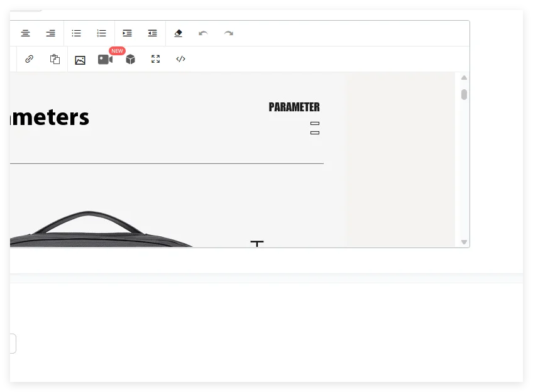Click the scrollbar up arrow
The width and height of the screenshot is (533, 392).
pos(464,78)
